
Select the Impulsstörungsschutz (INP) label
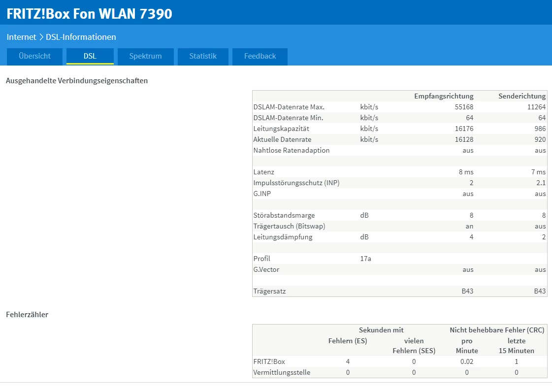(296, 183)
